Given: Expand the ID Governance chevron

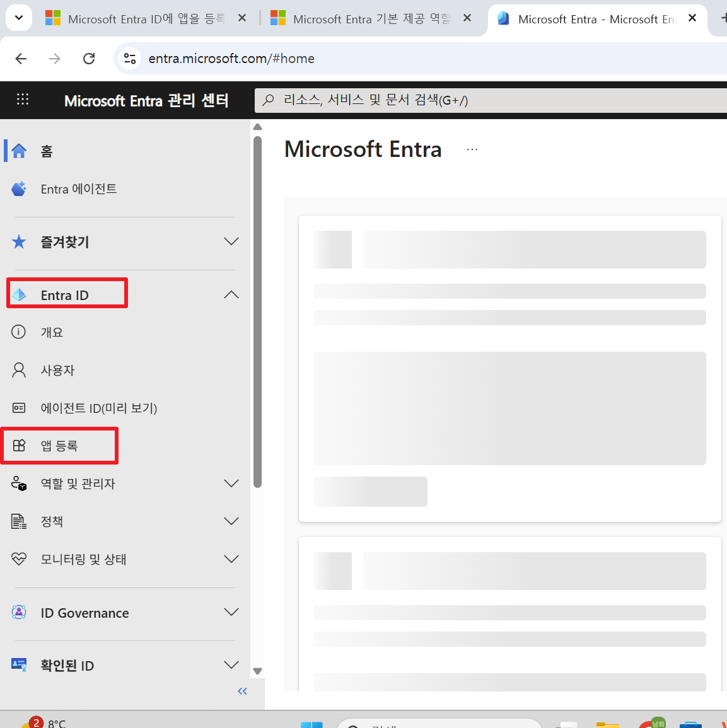Looking at the screenshot, I should [231, 613].
